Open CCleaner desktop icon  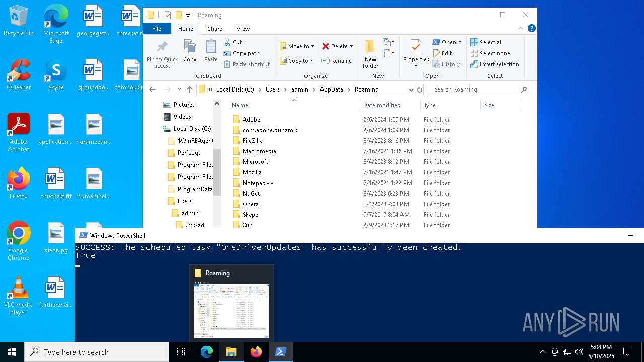coord(19,75)
